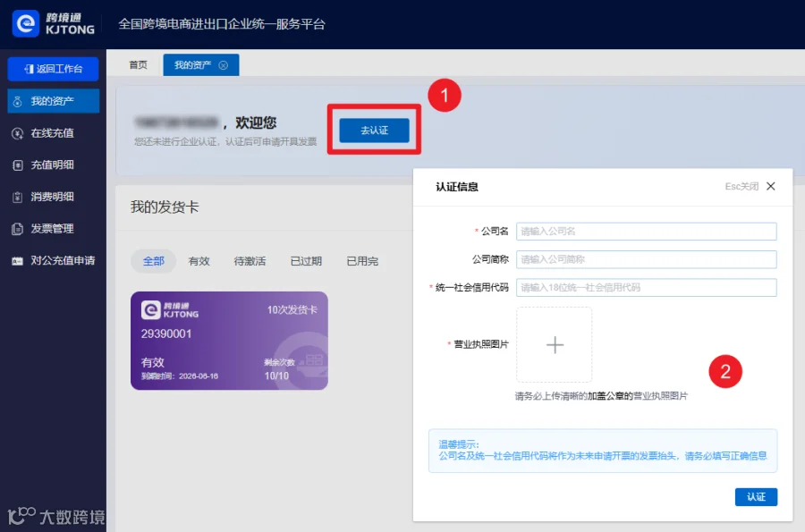
Task: Click the 消费明细 clipboard icon
Action: point(18,197)
